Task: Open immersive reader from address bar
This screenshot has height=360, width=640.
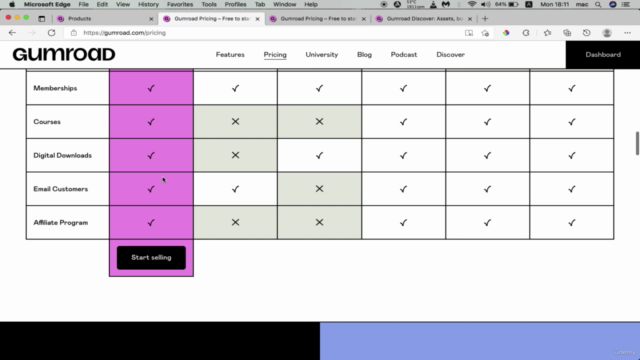Action: click(x=469, y=33)
